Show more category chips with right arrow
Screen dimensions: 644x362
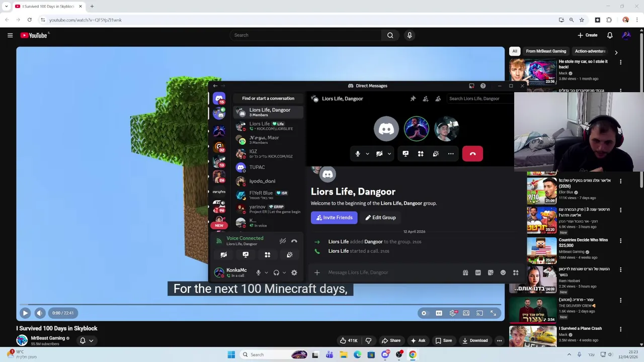[616, 52]
